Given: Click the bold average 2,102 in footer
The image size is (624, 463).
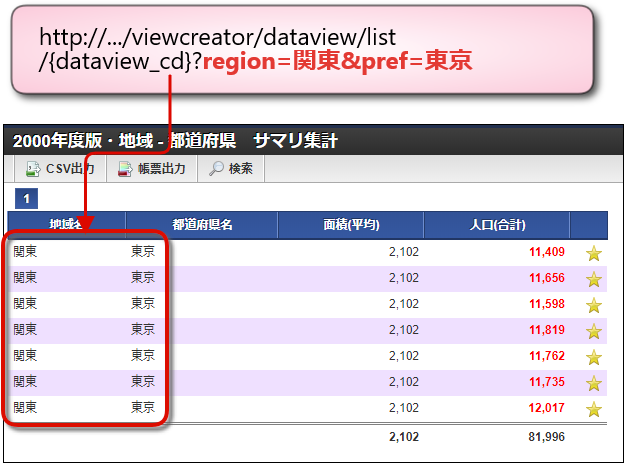Looking at the screenshot, I should point(404,437).
